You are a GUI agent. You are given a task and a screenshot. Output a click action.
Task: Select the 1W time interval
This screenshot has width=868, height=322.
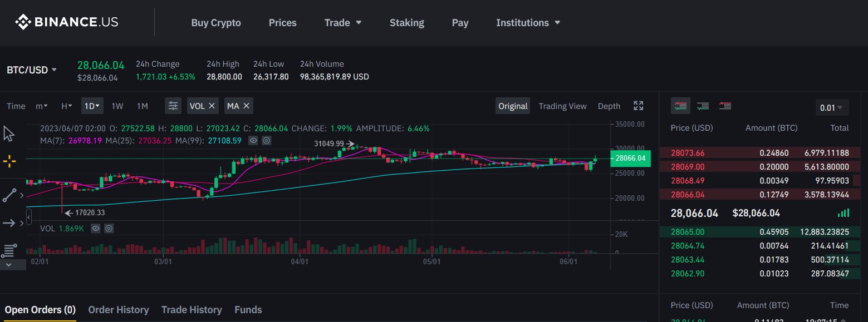click(x=117, y=106)
